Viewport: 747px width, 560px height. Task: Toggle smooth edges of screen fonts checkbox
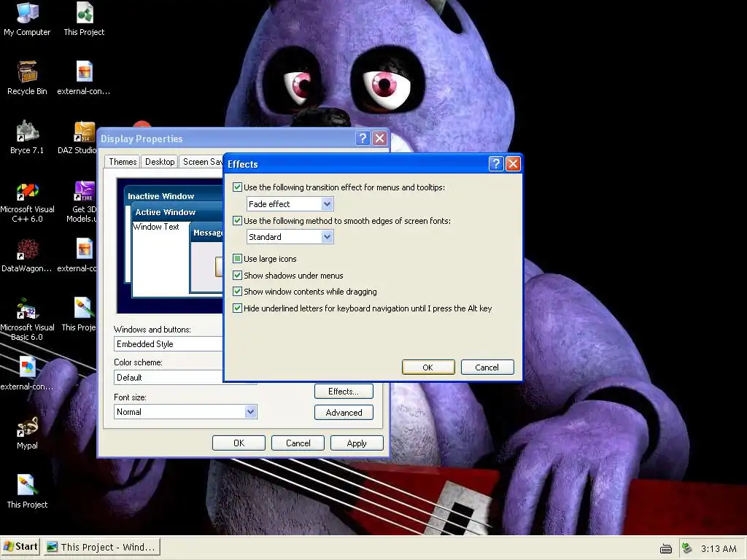237,220
